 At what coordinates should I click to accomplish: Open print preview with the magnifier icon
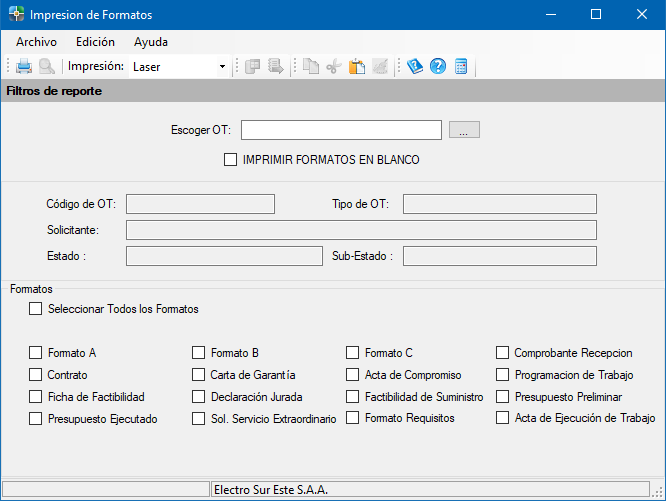tap(46, 67)
